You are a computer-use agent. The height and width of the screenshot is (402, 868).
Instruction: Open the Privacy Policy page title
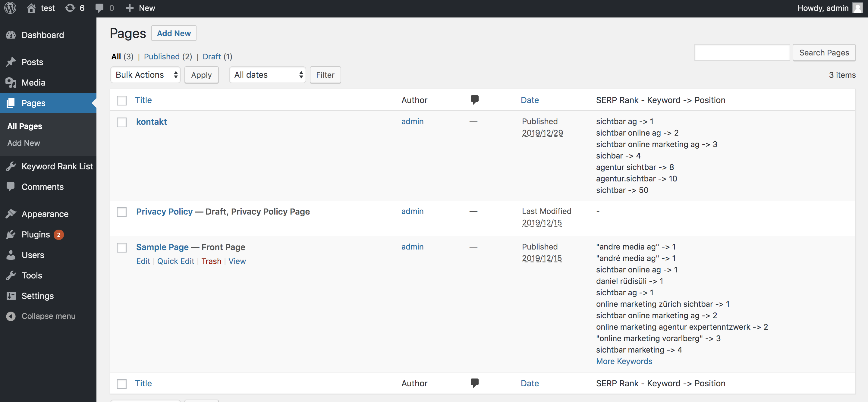point(164,212)
